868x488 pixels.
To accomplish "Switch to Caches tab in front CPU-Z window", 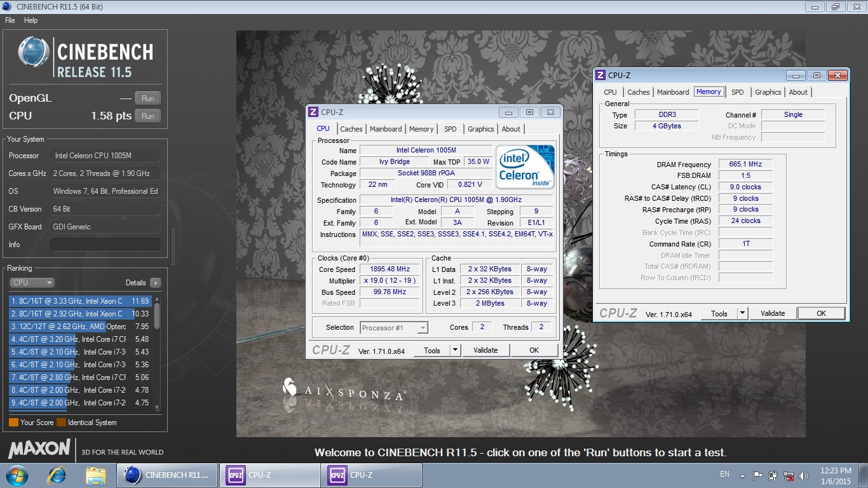I will [x=351, y=129].
